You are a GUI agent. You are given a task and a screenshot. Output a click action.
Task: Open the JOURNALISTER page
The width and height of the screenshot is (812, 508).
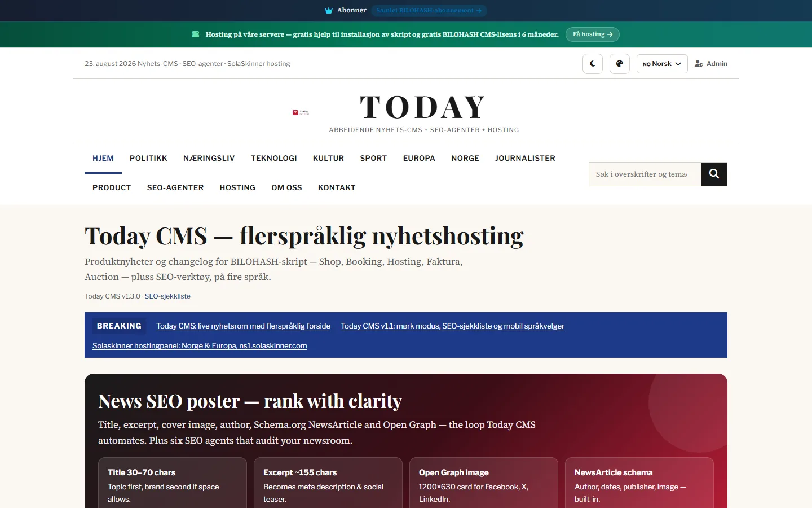click(525, 159)
